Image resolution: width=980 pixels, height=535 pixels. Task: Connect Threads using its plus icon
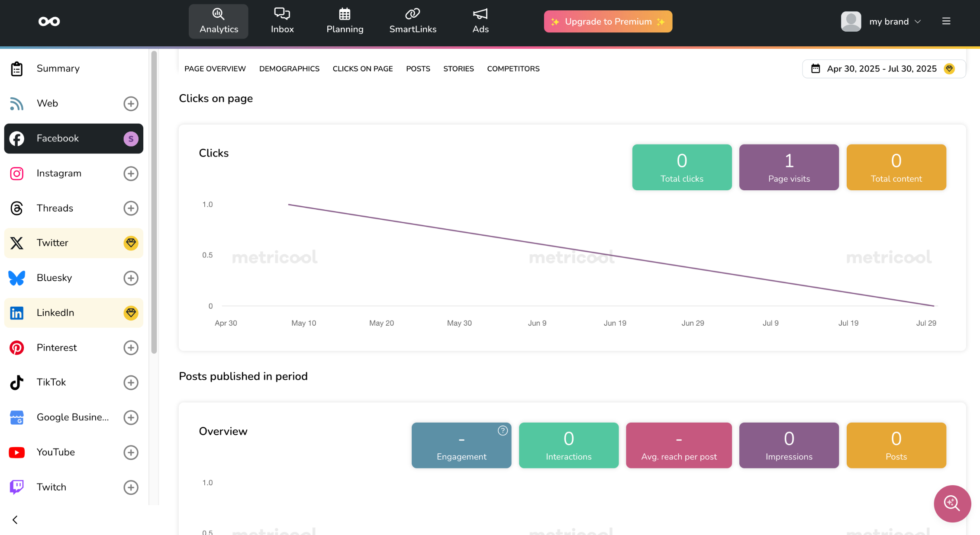131,208
